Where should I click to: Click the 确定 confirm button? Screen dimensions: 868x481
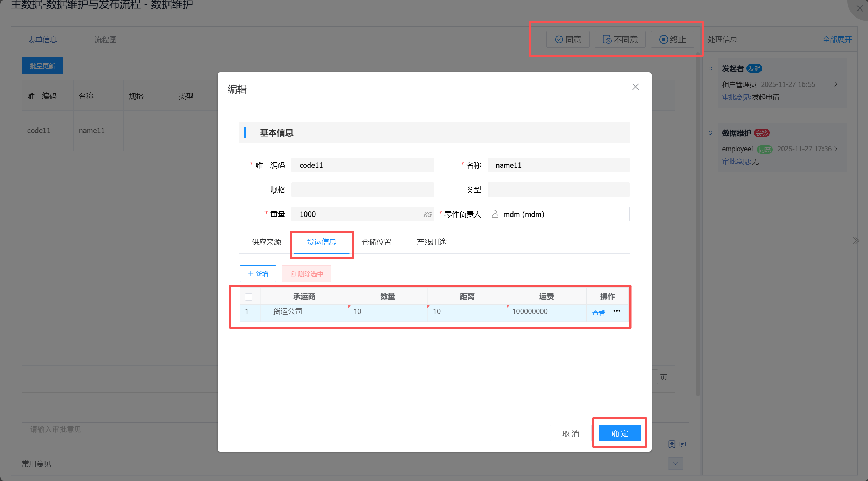[x=620, y=433]
